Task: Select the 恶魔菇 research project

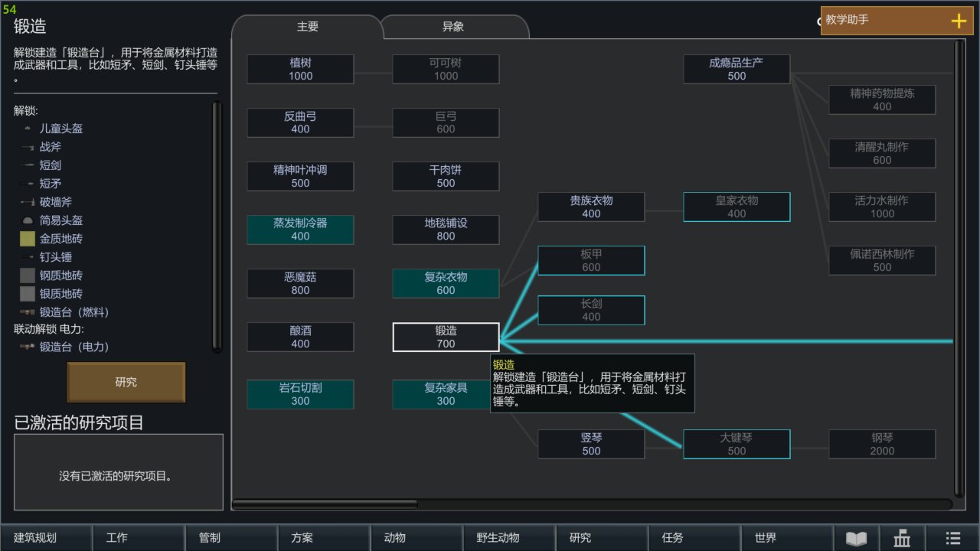Action: [300, 283]
